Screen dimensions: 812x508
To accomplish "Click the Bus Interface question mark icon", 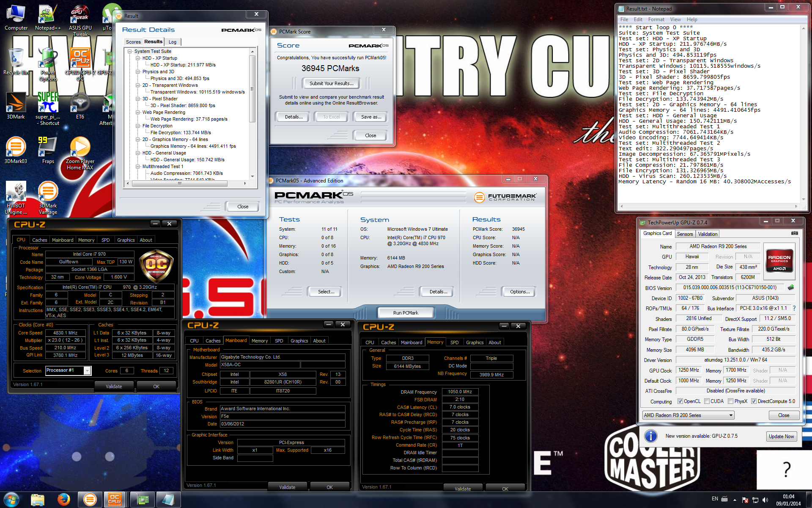I will tap(794, 308).
